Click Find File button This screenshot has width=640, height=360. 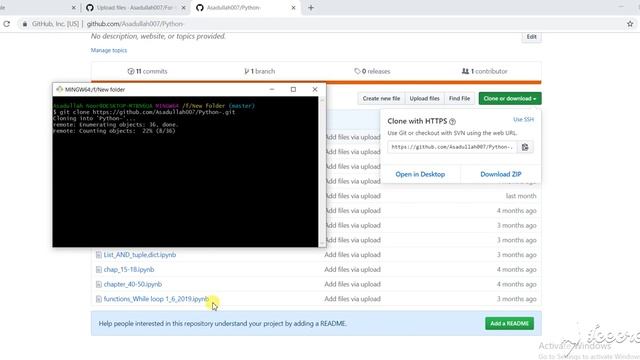pyautogui.click(x=459, y=98)
